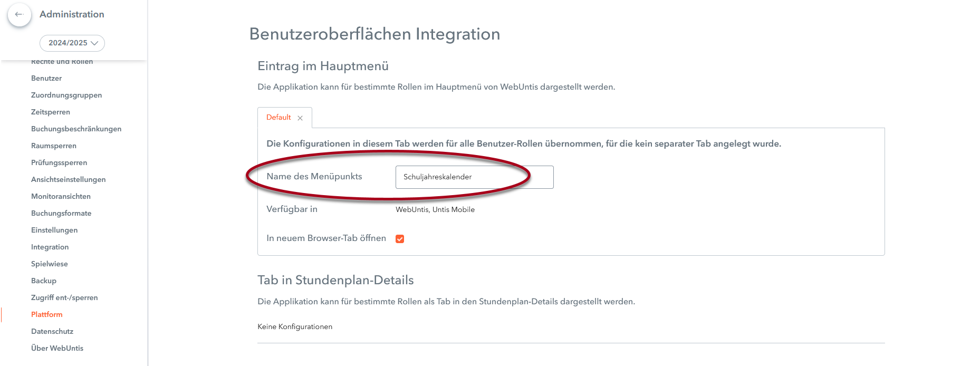Open Über WebUntis in the sidebar
The image size is (980, 366).
coord(57,348)
